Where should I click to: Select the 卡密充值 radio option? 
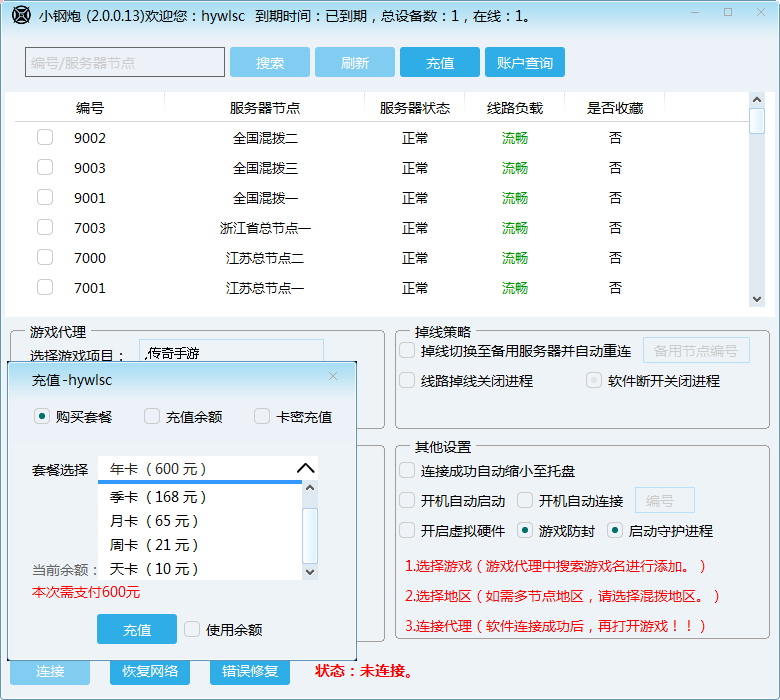[x=262, y=416]
